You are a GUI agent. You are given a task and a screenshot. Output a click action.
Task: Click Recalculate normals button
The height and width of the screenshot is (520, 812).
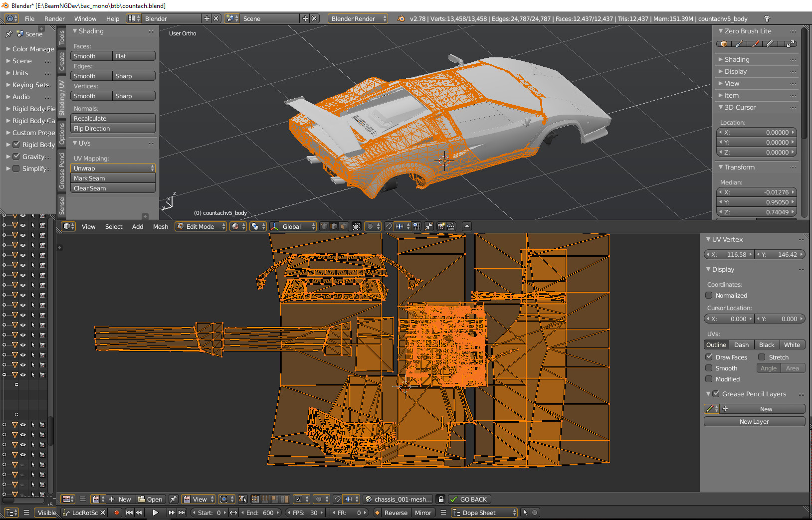pyautogui.click(x=113, y=119)
